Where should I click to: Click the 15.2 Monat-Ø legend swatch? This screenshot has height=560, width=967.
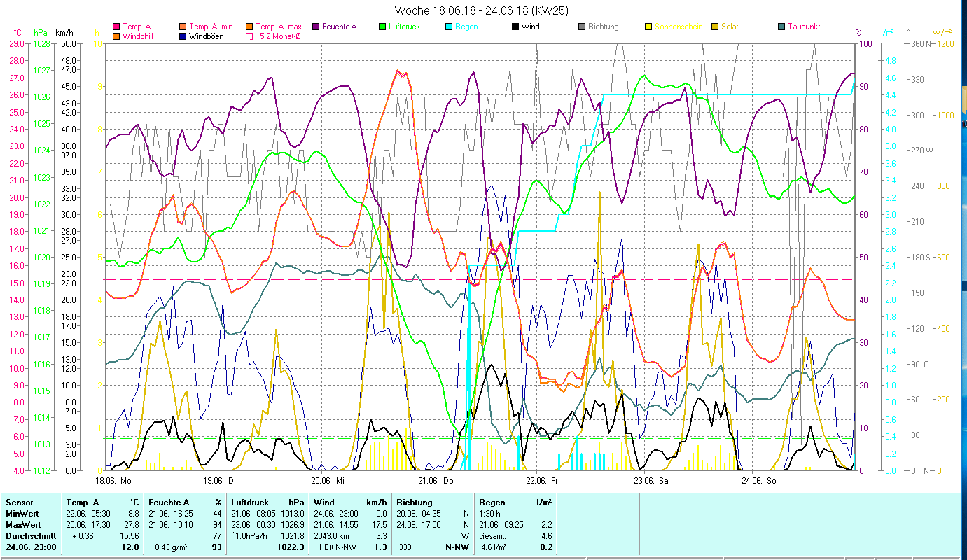[x=249, y=36]
